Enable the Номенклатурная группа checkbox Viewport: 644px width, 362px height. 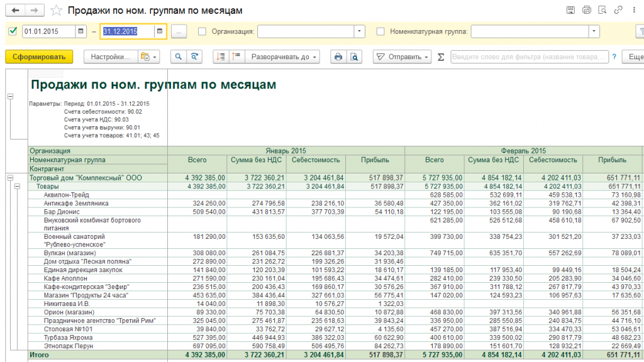pos(380,31)
